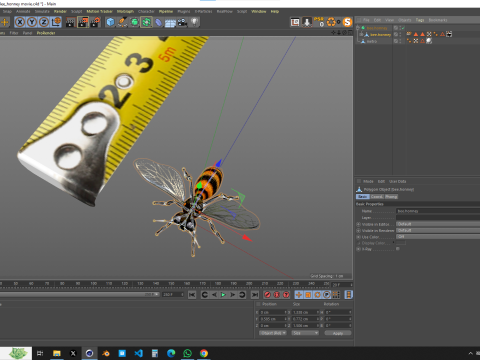Screen dimensions: 480x360
Task: Open the Size mode dropdown
Action: (x=305, y=333)
